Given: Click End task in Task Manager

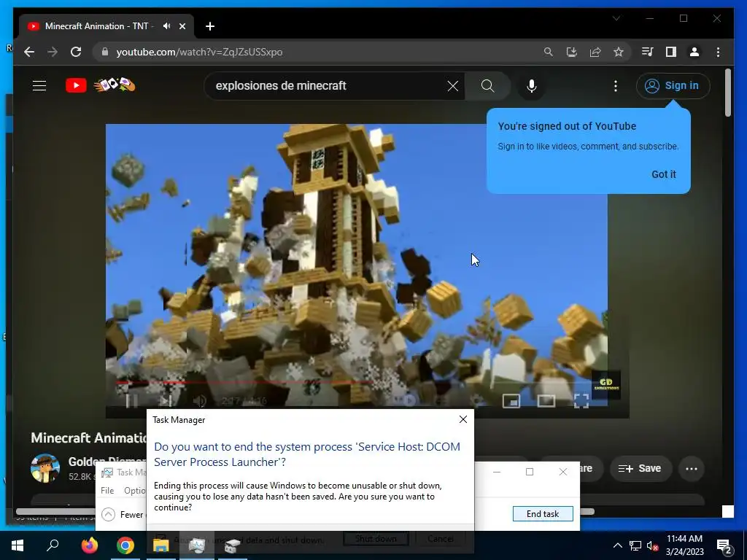Looking at the screenshot, I should 543,514.
